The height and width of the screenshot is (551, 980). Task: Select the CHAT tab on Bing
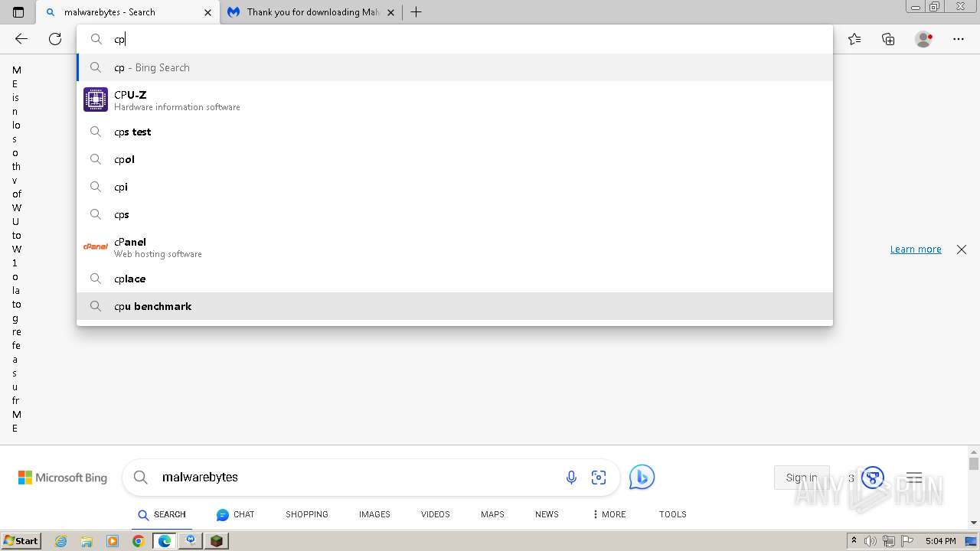tap(236, 514)
